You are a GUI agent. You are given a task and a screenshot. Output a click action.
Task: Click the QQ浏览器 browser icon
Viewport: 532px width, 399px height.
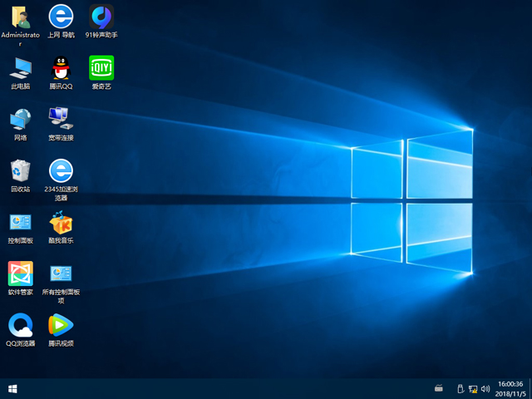point(20,325)
